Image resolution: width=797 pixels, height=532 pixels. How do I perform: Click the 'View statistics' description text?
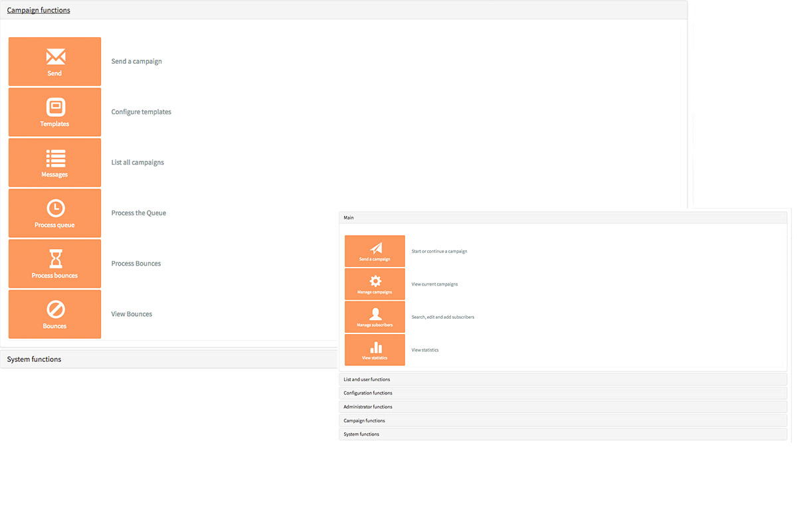(425, 350)
